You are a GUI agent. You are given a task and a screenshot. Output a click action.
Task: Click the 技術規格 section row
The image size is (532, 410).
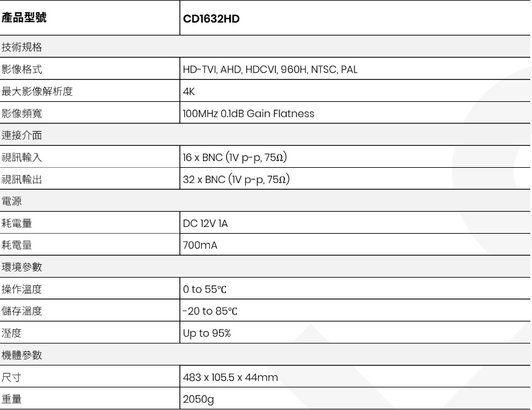(265, 47)
